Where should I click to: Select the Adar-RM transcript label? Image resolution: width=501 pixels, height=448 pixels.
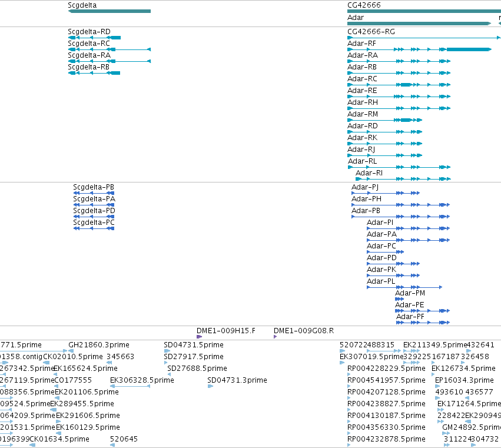362,114
